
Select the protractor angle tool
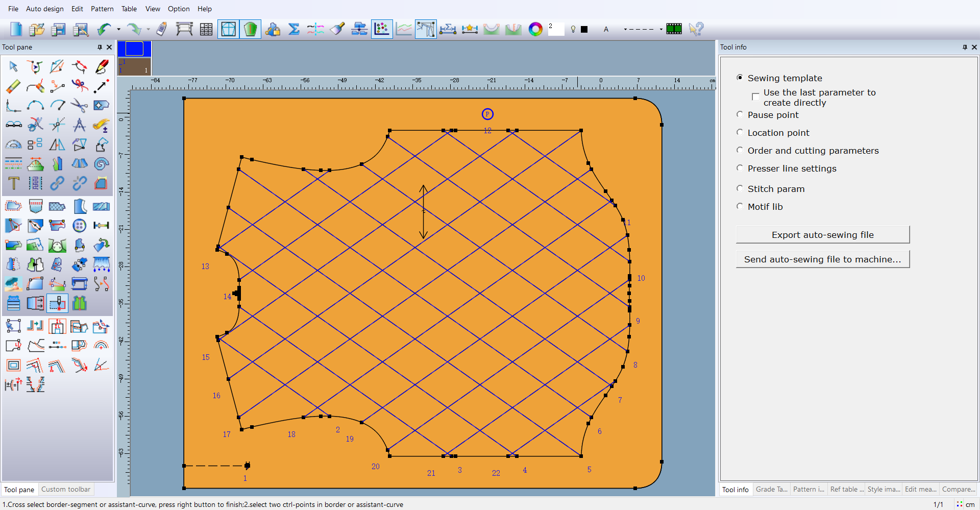point(13,144)
